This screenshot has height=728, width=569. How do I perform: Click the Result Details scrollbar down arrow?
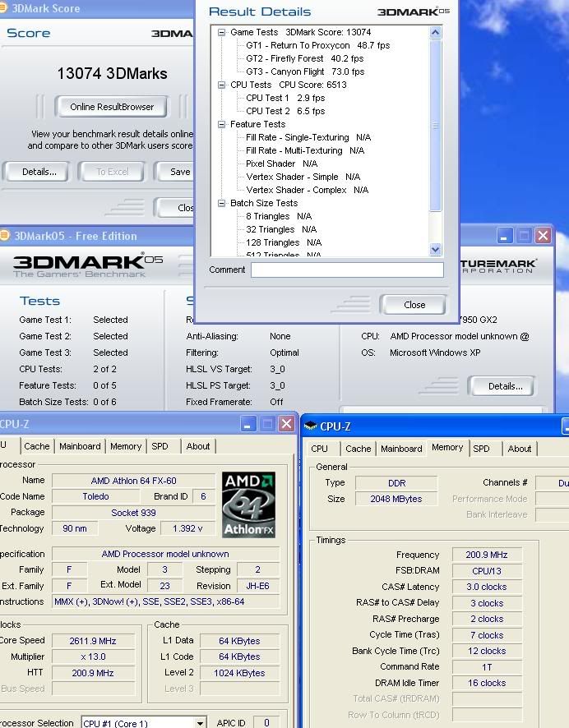(x=435, y=249)
